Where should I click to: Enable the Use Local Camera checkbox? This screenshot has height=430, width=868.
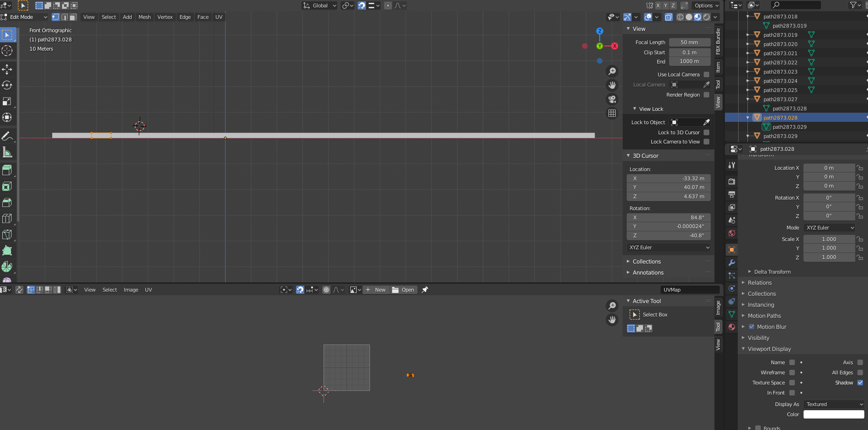click(x=706, y=75)
